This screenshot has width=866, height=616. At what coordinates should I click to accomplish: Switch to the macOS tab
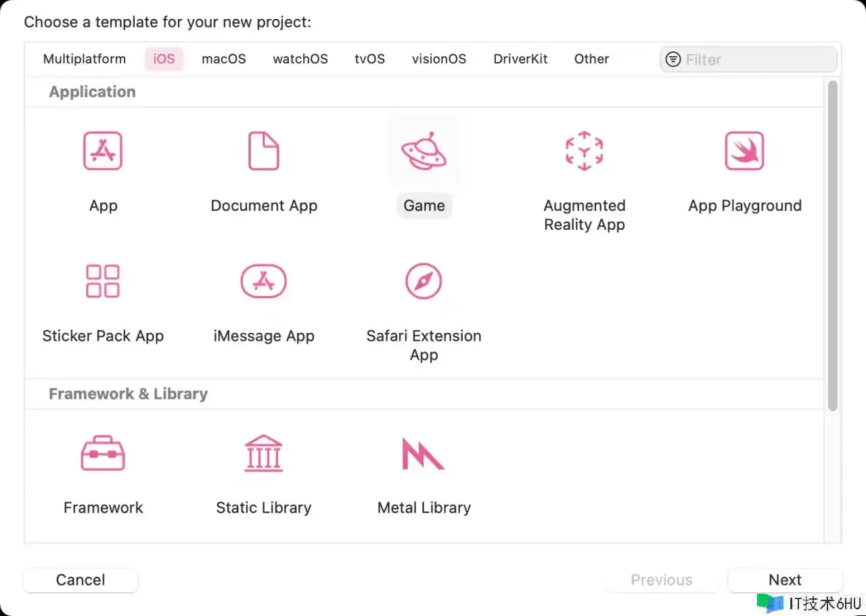coord(224,59)
